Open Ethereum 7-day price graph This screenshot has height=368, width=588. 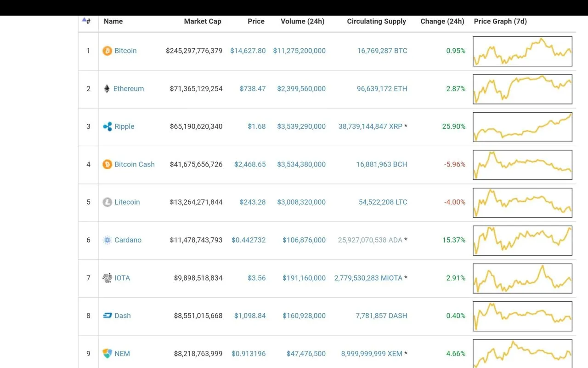pyautogui.click(x=523, y=89)
